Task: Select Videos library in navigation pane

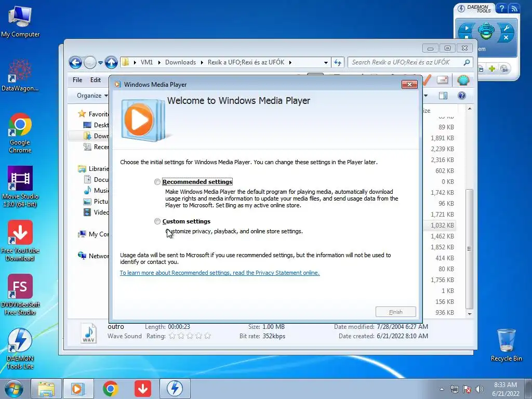Action: click(96, 212)
